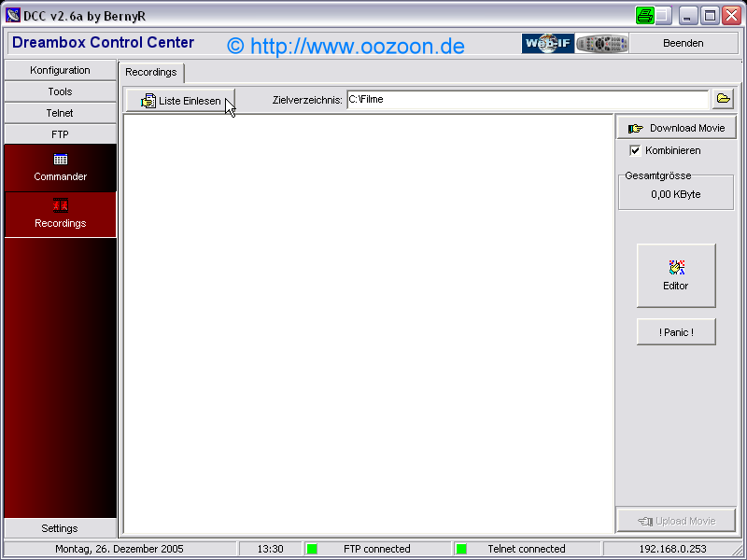Click the green printer icon in title bar

[x=644, y=16]
